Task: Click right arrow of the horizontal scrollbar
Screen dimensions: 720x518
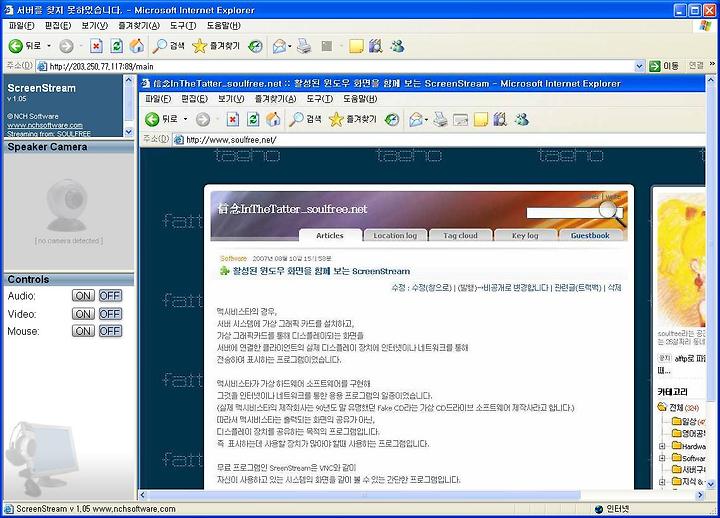Action: pyautogui.click(x=700, y=495)
